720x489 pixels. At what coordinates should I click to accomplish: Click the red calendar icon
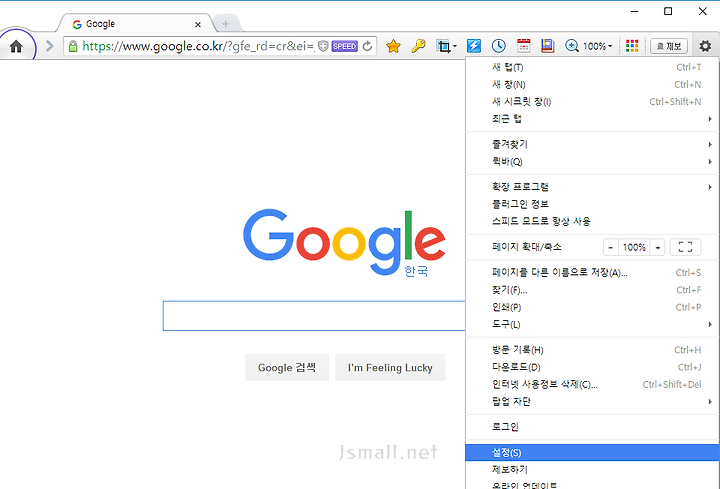point(523,46)
